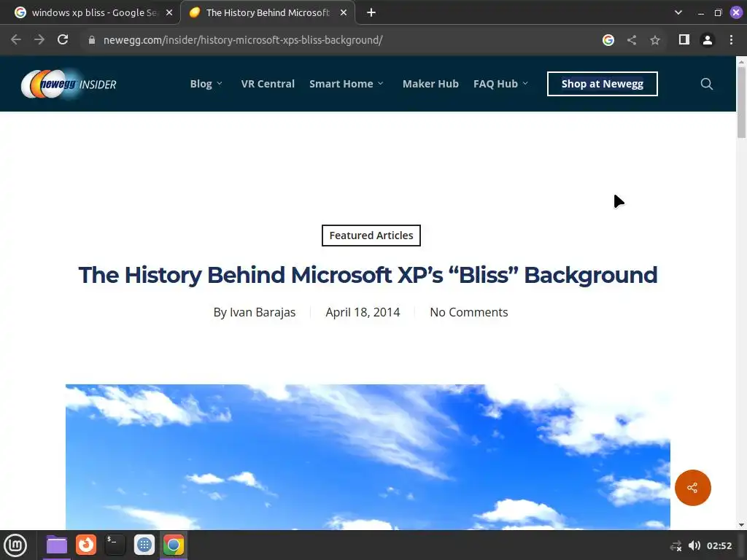Switch to windows xp bliss Google tab
This screenshot has width=747, height=560.
coord(90,13)
